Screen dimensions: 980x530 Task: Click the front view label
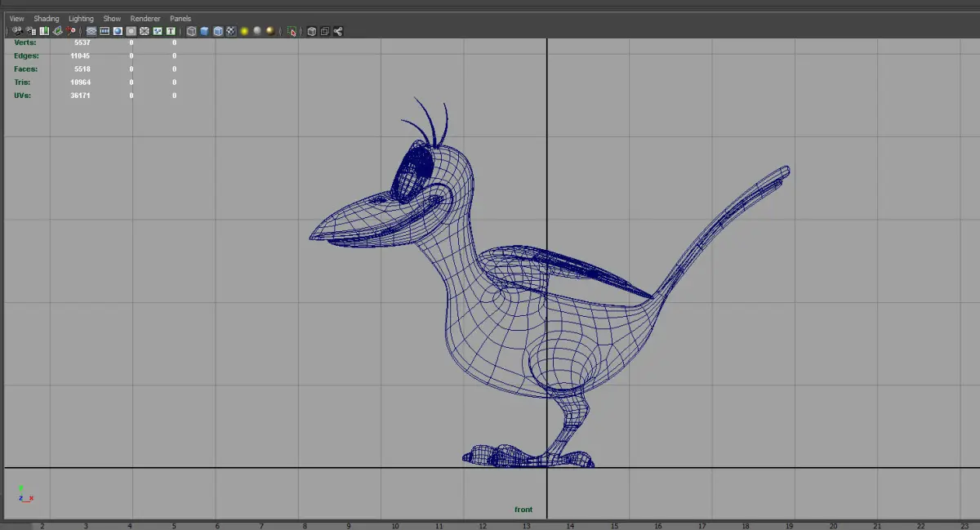[523, 510]
